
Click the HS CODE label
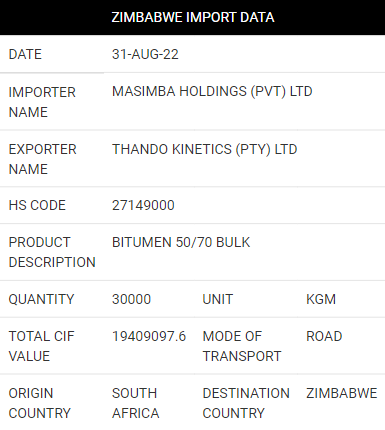click(x=37, y=205)
